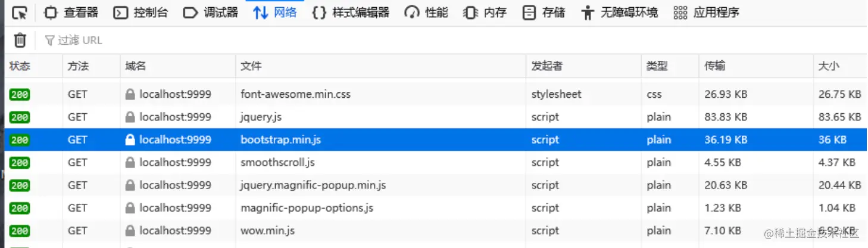Image resolution: width=868 pixels, height=248 pixels.
Task: Click the 200 status badge of smoothscroll.js
Action: pos(19,163)
